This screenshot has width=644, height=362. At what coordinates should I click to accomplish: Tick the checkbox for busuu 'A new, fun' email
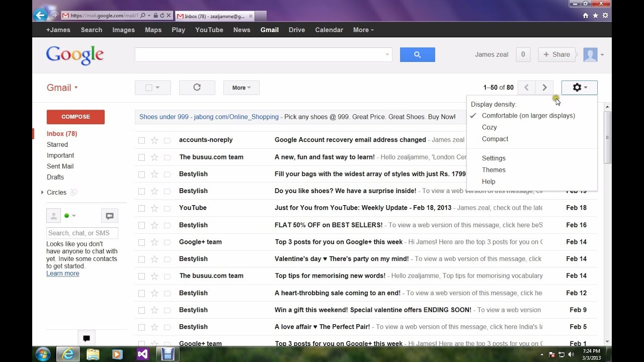click(x=141, y=157)
